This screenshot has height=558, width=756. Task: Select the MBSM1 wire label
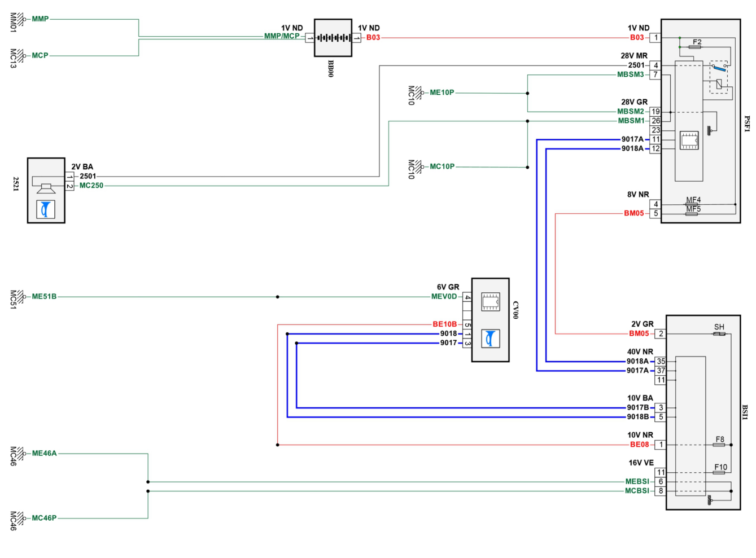(631, 121)
